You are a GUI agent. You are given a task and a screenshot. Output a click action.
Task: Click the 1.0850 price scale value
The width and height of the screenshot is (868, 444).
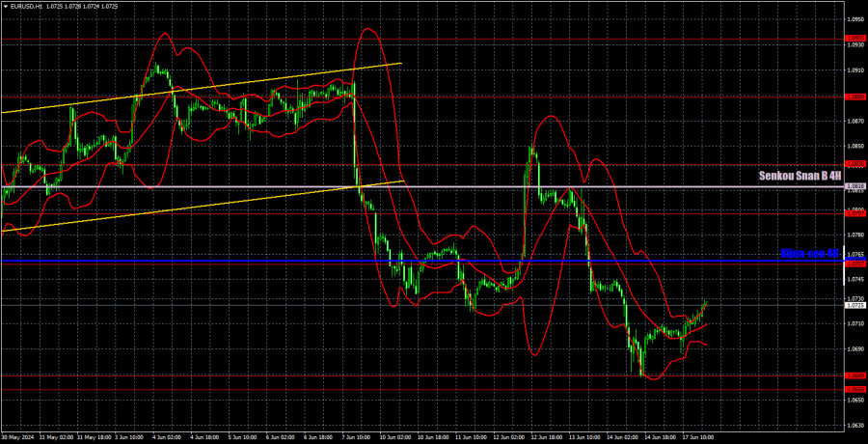854,147
